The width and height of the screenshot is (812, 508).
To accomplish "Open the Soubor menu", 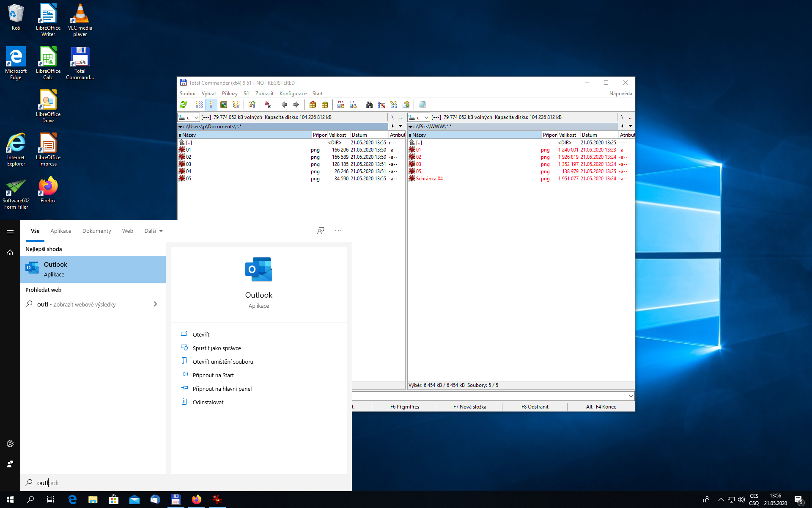I will coord(188,94).
